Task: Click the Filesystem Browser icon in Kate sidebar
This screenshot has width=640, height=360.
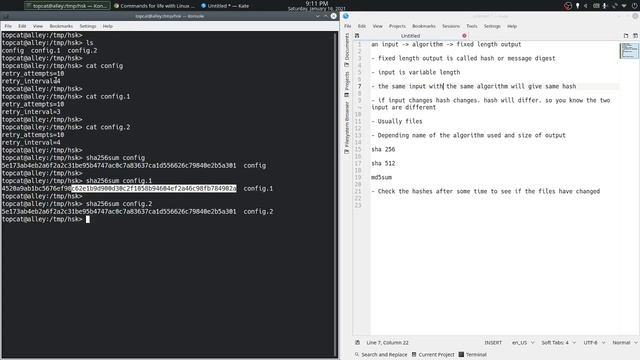Action: [x=347, y=152]
